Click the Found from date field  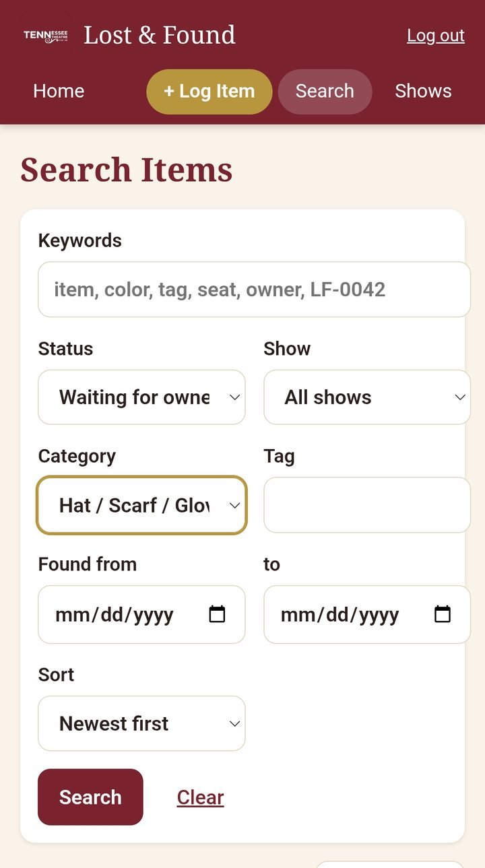click(x=141, y=614)
